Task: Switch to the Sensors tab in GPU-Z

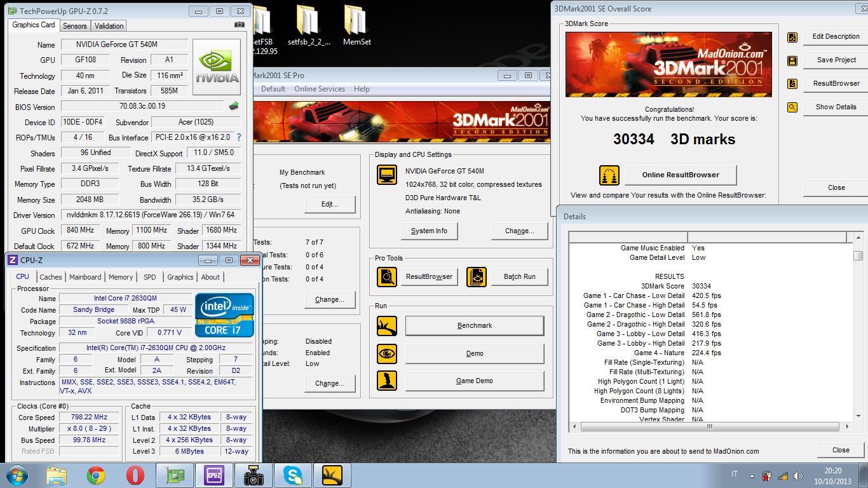Action: [74, 26]
